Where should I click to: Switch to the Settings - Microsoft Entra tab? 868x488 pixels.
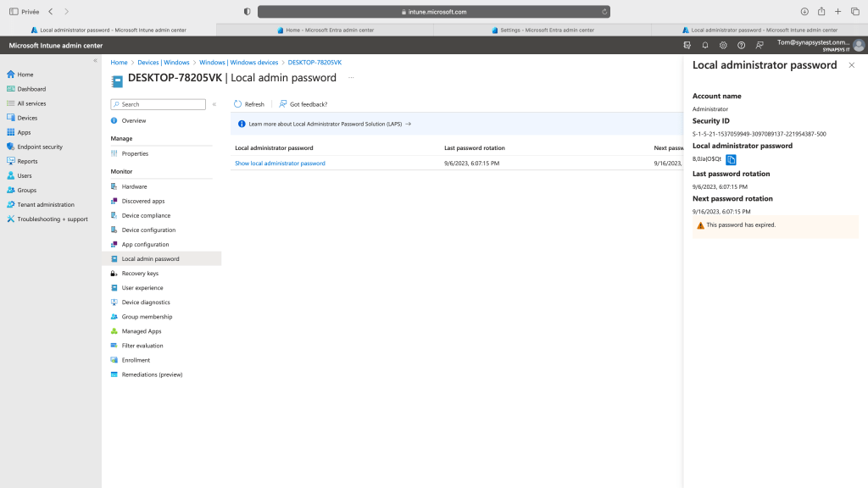pyautogui.click(x=542, y=30)
